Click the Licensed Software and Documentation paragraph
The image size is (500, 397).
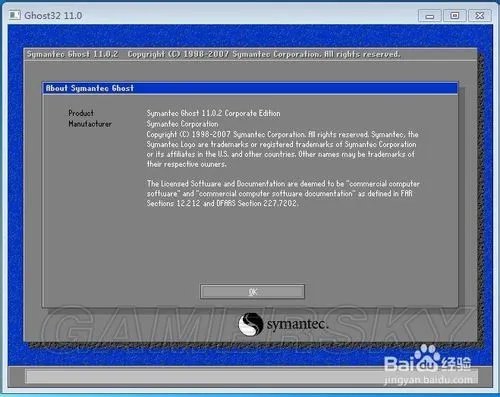coord(283,194)
